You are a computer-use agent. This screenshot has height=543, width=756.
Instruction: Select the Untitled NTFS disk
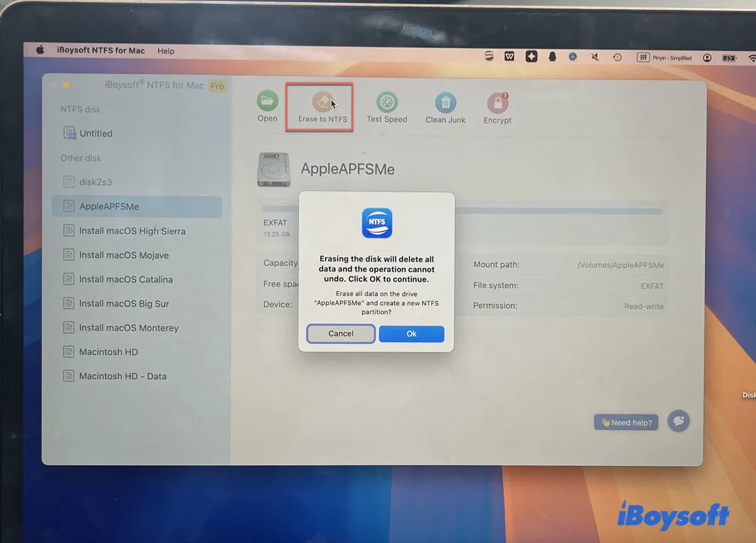click(x=137, y=134)
